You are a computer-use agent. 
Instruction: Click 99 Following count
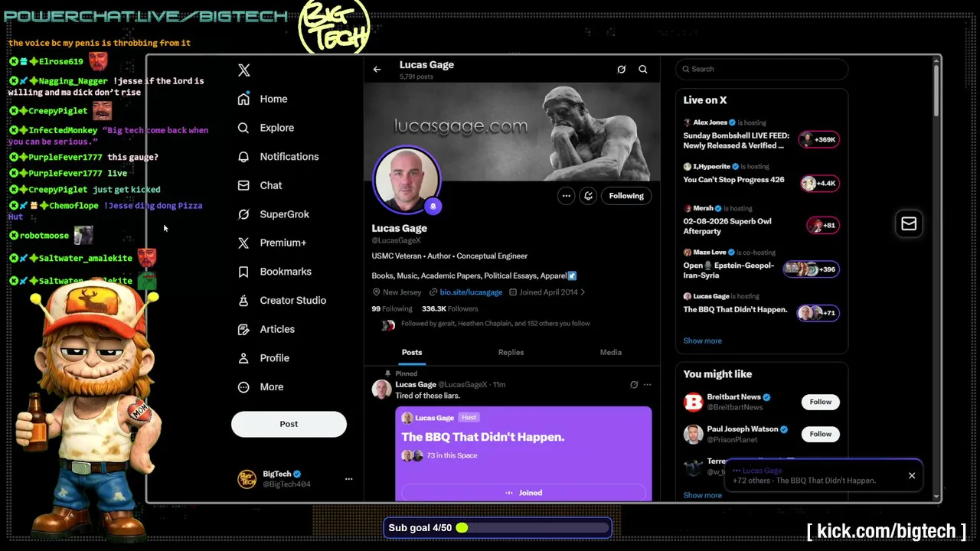pyautogui.click(x=392, y=308)
